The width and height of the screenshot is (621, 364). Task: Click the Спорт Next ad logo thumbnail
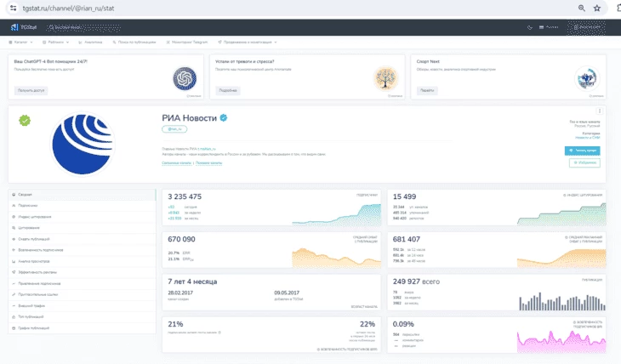pyautogui.click(x=587, y=78)
